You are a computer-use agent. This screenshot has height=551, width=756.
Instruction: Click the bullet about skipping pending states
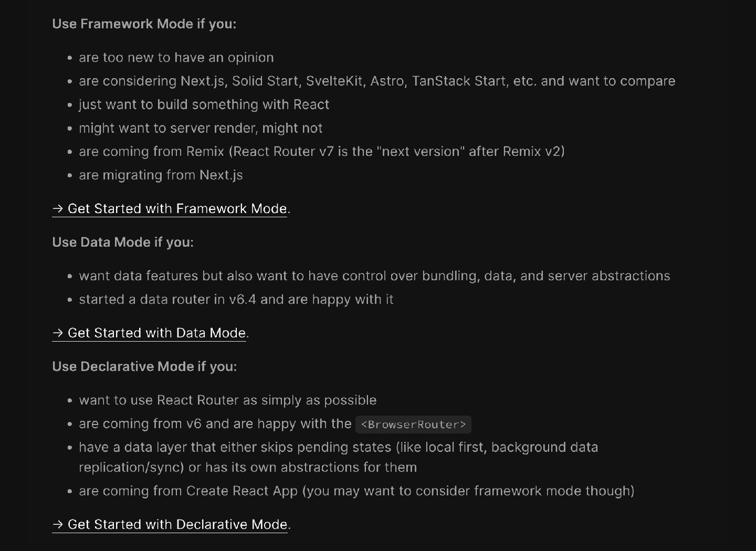[x=338, y=448]
